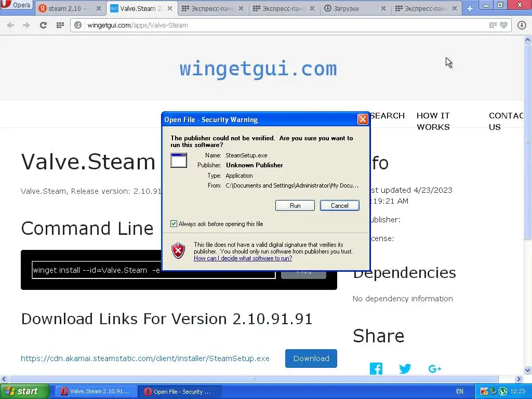Open HOW IT WORKS navigation link
This screenshot has height=399, width=532.
coord(433,121)
